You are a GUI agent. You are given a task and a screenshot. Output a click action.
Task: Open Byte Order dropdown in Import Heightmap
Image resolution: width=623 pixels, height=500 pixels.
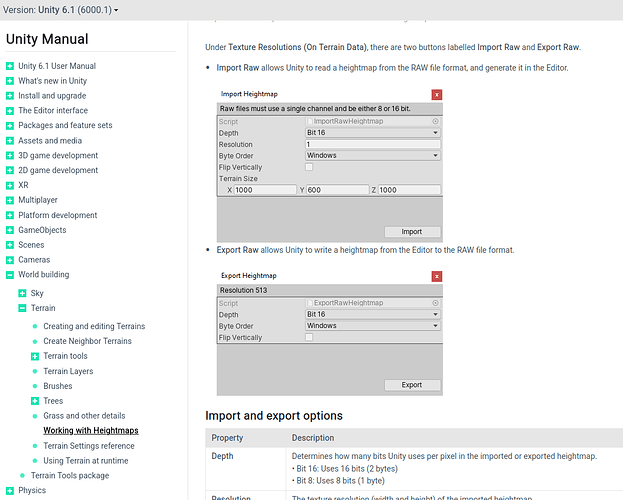(x=373, y=155)
